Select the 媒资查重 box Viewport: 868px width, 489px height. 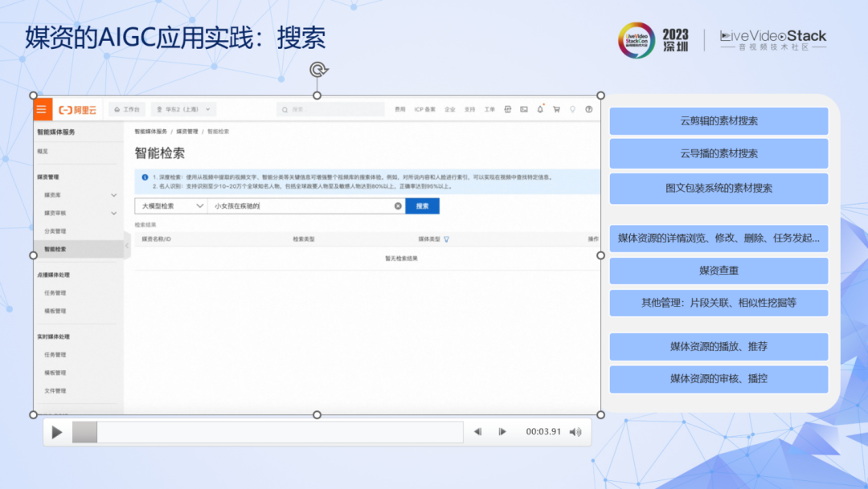(719, 271)
